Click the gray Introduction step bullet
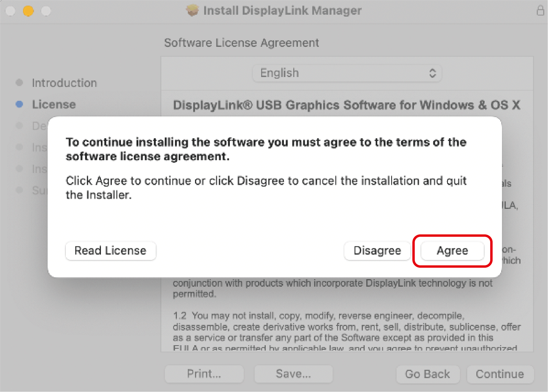The height and width of the screenshot is (392, 548). 19,83
